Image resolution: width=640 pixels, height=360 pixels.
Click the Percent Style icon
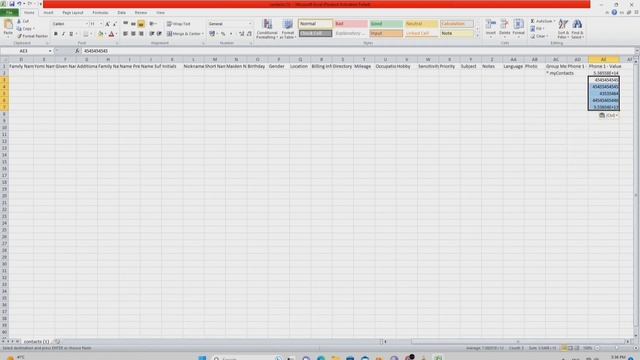click(223, 34)
